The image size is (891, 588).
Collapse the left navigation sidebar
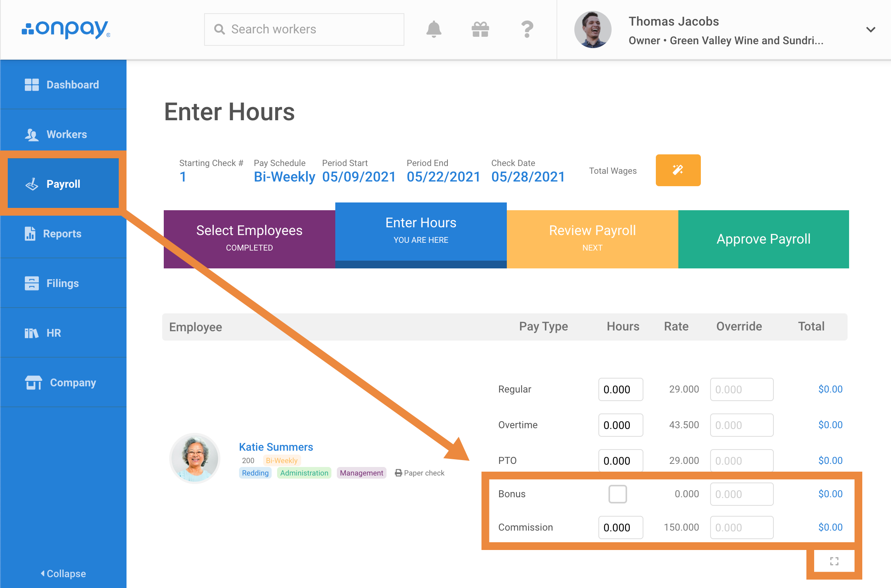pos(63,574)
